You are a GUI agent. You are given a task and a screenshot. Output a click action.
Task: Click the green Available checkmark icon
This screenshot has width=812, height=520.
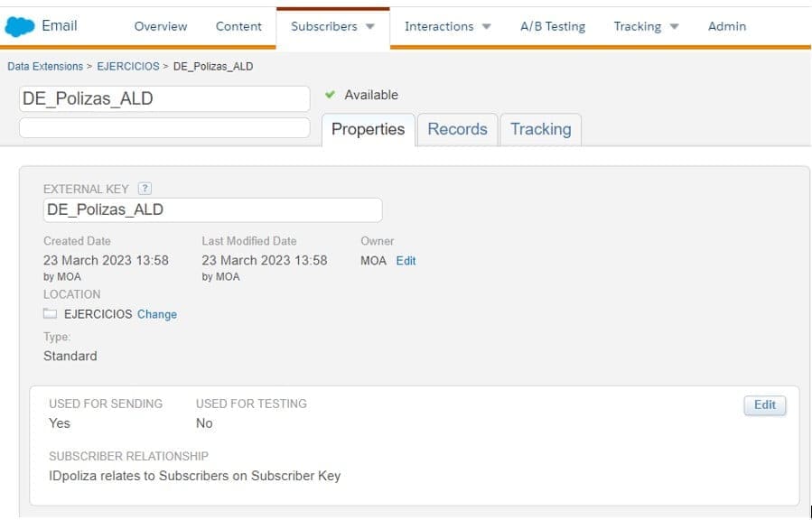point(330,95)
